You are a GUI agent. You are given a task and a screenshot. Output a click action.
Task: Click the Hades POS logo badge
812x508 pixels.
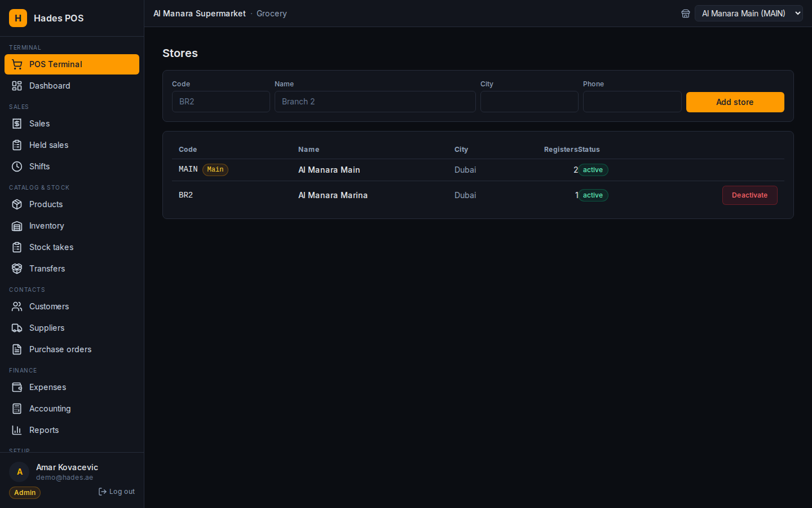pos(18,18)
